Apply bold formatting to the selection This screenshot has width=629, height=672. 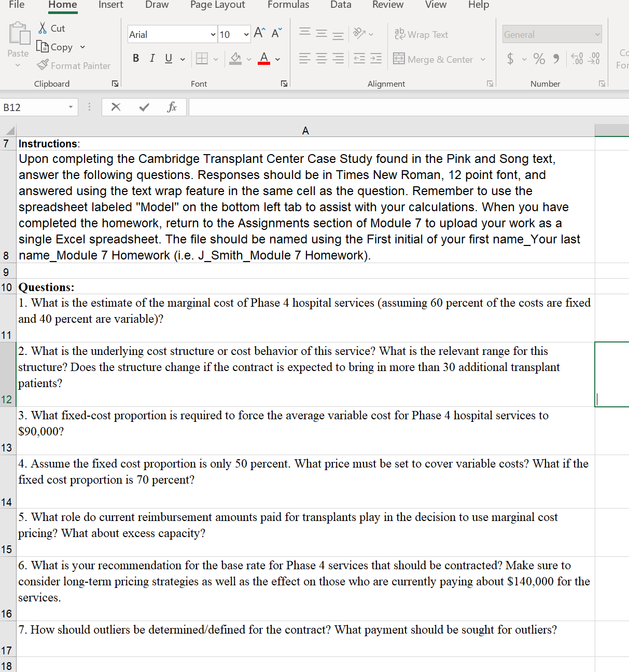click(136, 58)
